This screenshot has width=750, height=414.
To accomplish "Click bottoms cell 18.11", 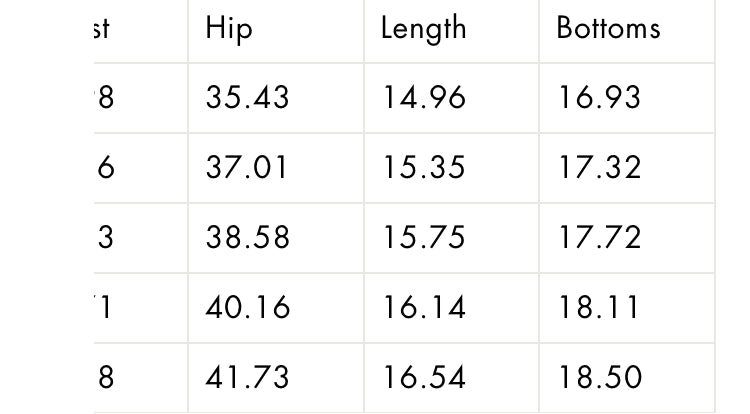I will pos(598,307).
